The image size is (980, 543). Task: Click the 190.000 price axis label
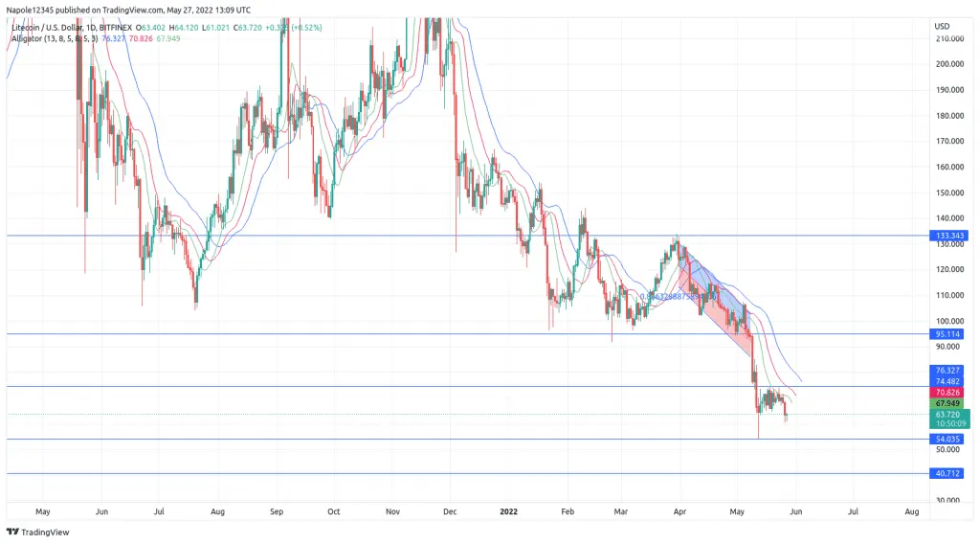coord(949,90)
